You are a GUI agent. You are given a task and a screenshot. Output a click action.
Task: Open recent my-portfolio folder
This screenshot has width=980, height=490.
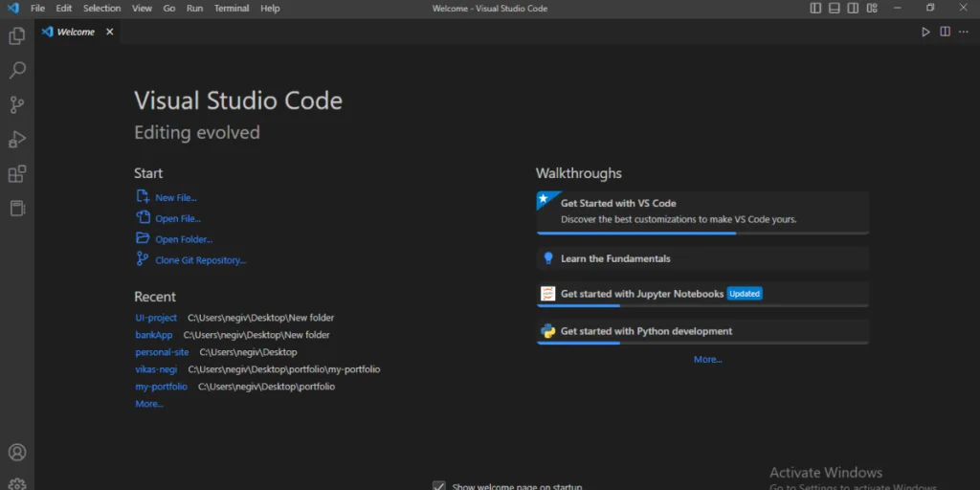161,387
